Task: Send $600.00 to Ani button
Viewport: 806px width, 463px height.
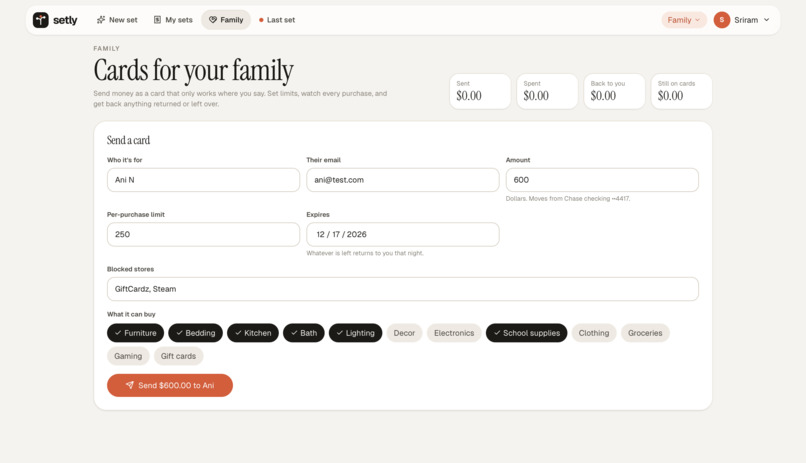Action: click(x=170, y=385)
